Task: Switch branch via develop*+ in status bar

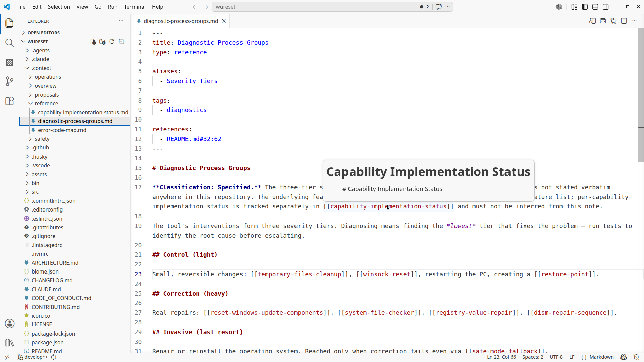Action: click(33, 357)
